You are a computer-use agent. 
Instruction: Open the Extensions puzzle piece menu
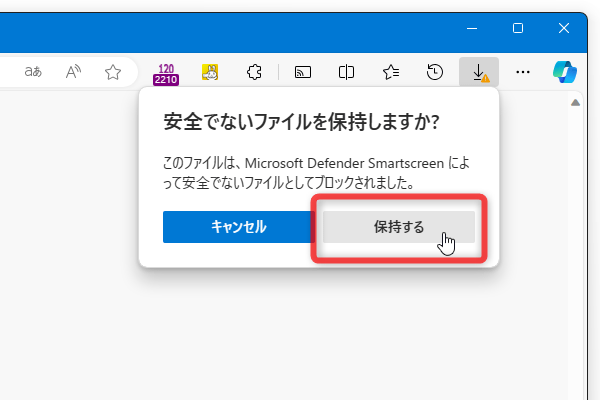[254, 72]
